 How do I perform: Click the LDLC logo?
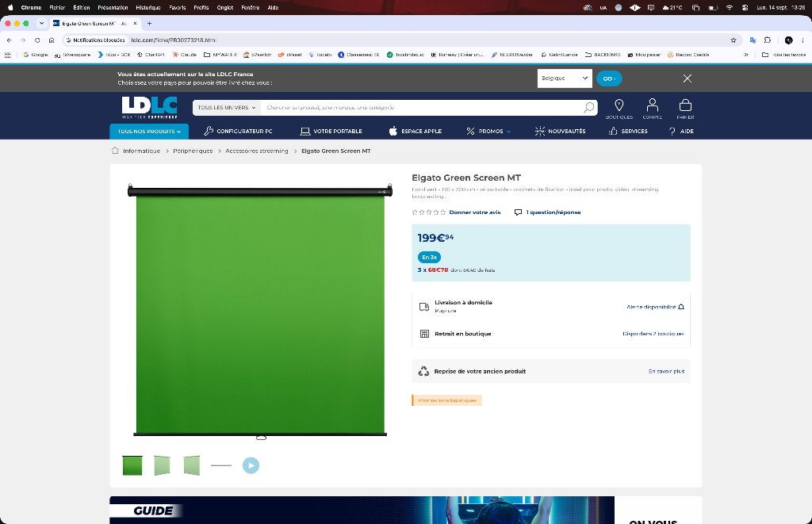tap(150, 107)
